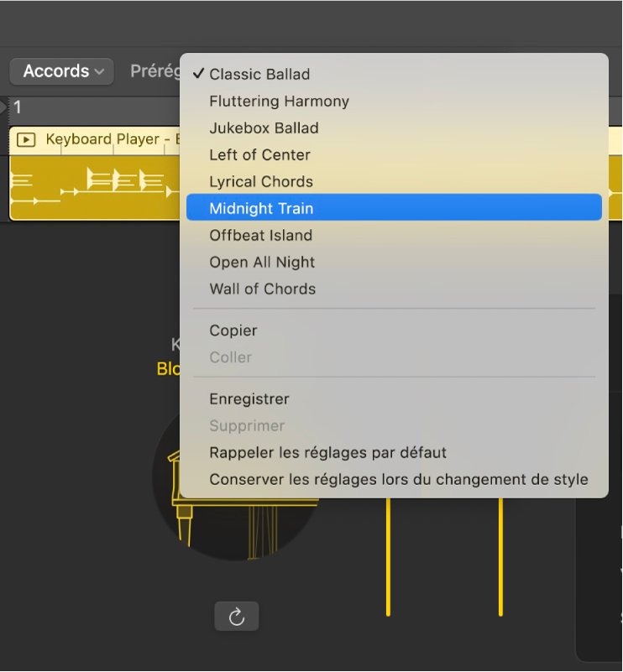Image resolution: width=623 pixels, height=672 pixels.
Task: Choose Lyrical Chords preset
Action: coord(394,181)
